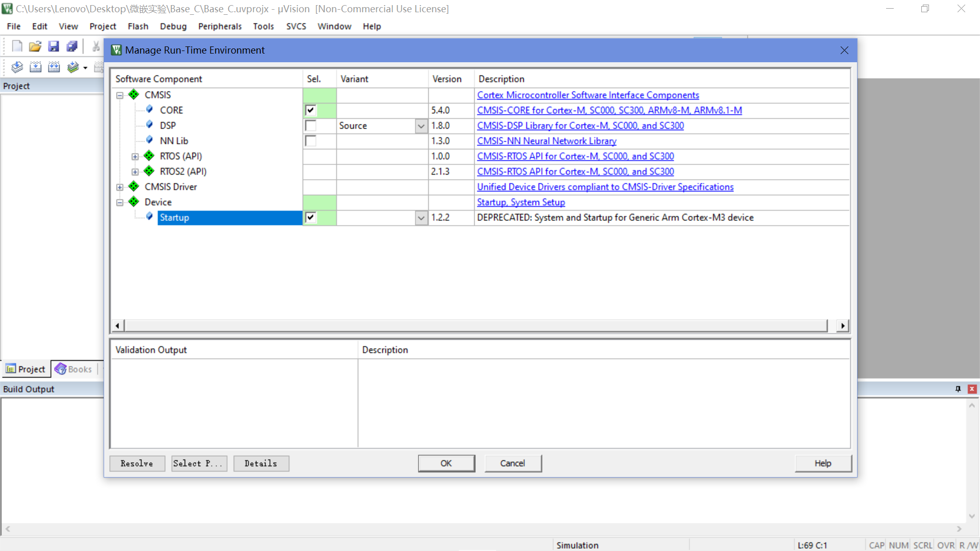
Task: Uncheck the CMSIS CORE checkbox
Action: tap(310, 110)
